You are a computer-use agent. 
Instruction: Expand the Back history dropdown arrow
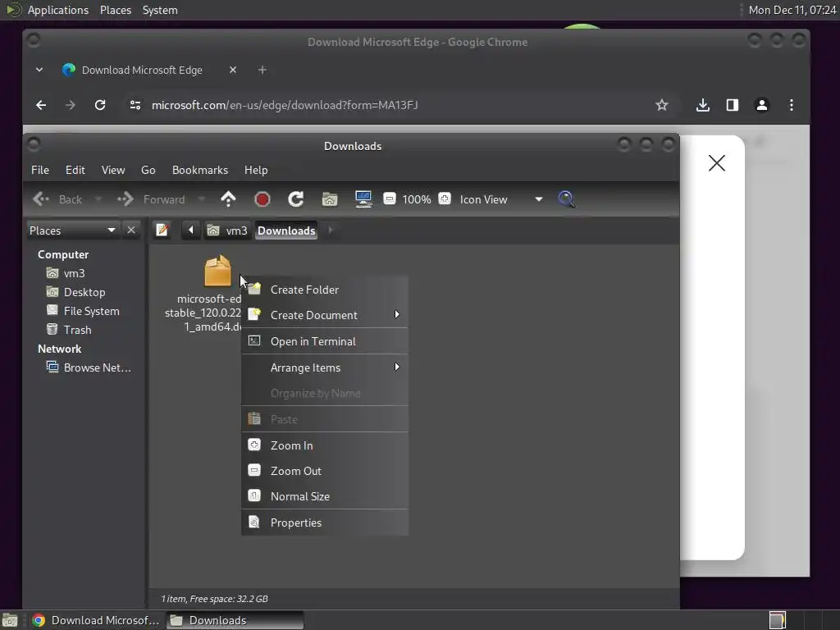[98, 199]
